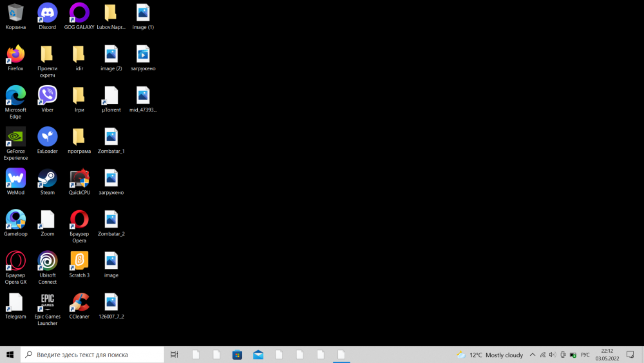
Task: Select the Steam shortcut
Action: pyautogui.click(x=47, y=182)
